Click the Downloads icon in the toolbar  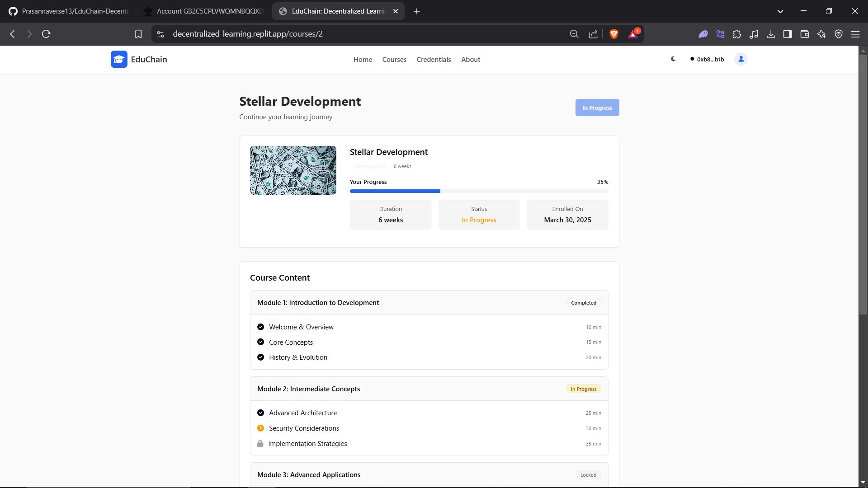tap(771, 34)
